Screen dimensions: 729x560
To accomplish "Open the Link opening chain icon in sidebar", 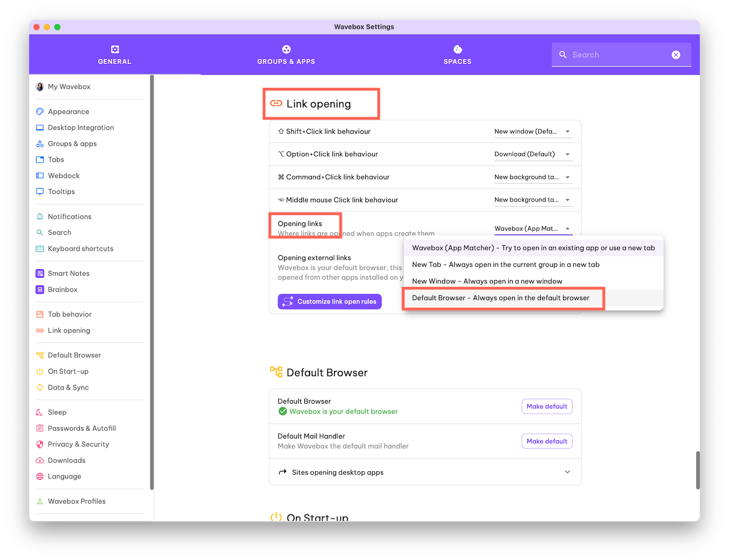I will (x=40, y=330).
